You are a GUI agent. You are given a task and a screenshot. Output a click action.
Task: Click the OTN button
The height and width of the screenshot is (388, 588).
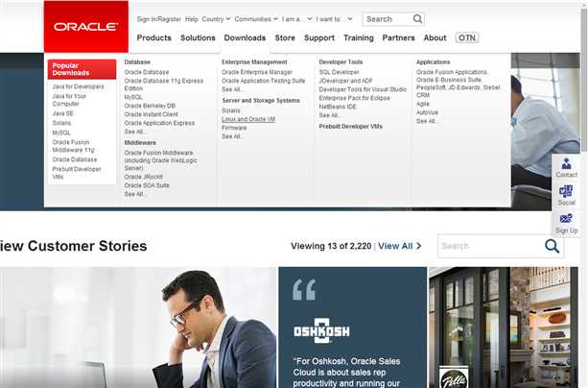click(467, 38)
